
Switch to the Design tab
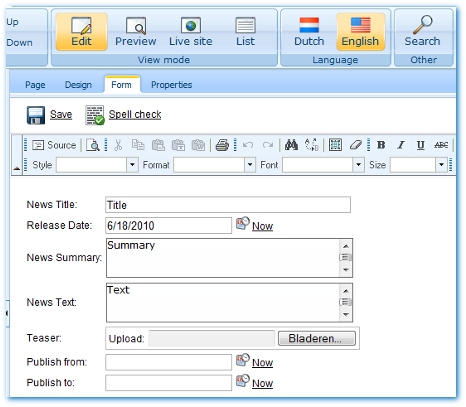tap(78, 85)
